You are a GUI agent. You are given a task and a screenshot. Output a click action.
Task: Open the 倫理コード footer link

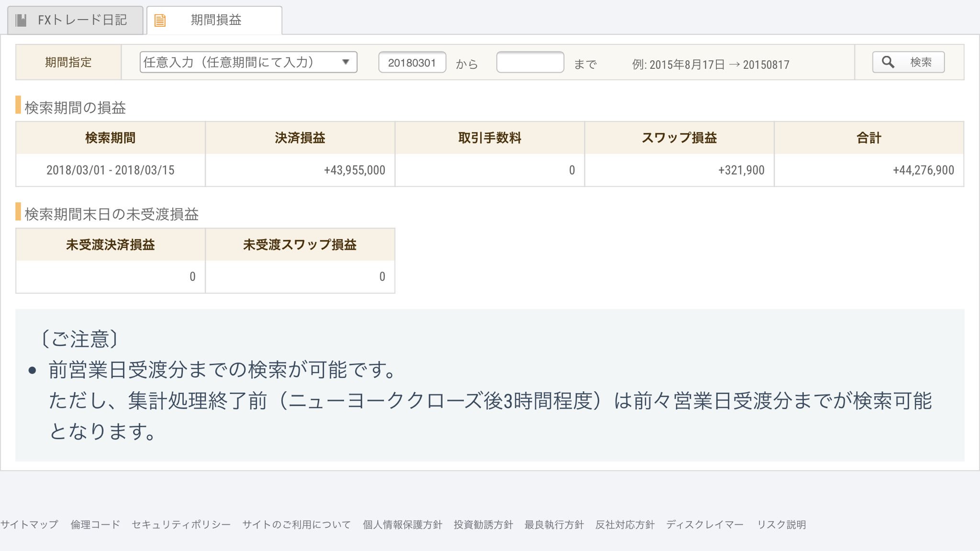point(95,525)
